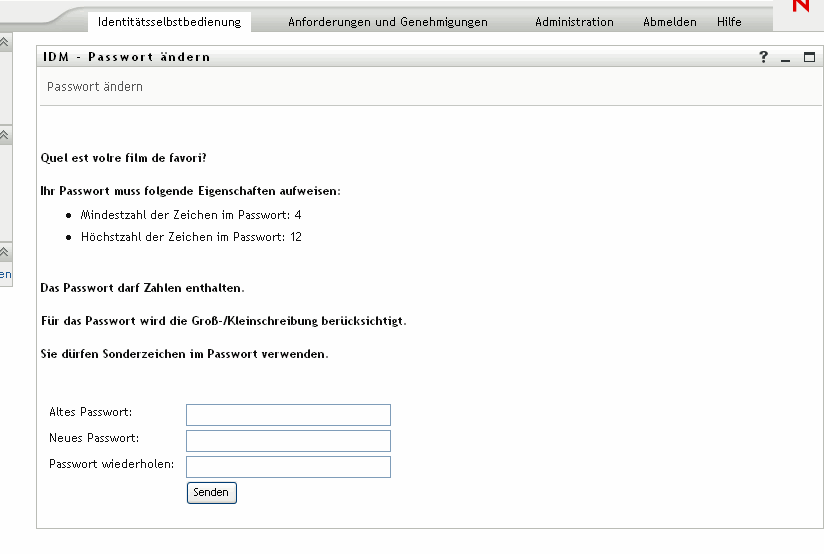This screenshot has width=824, height=554.
Task: Switch to Identitätsselbstbedienung tab
Action: (169, 22)
